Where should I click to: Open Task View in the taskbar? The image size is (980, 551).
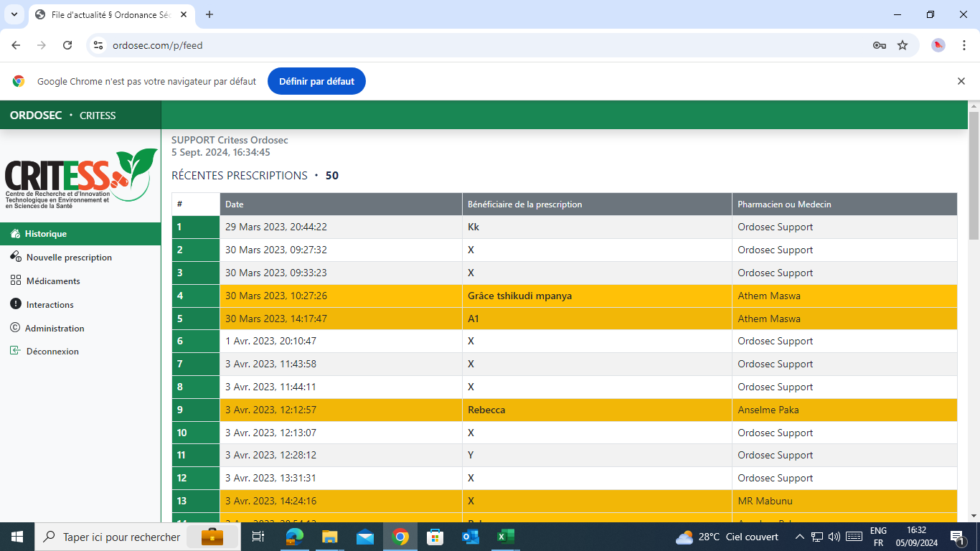tap(258, 537)
